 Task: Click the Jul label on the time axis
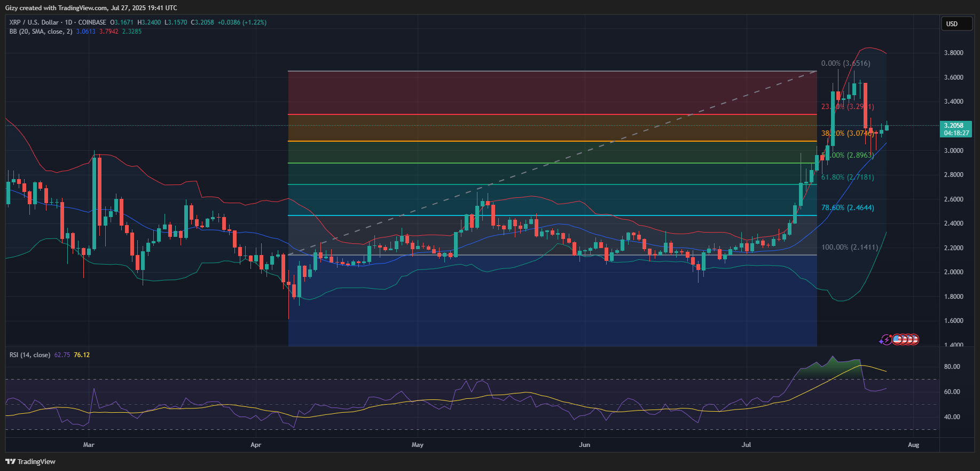(x=746, y=445)
